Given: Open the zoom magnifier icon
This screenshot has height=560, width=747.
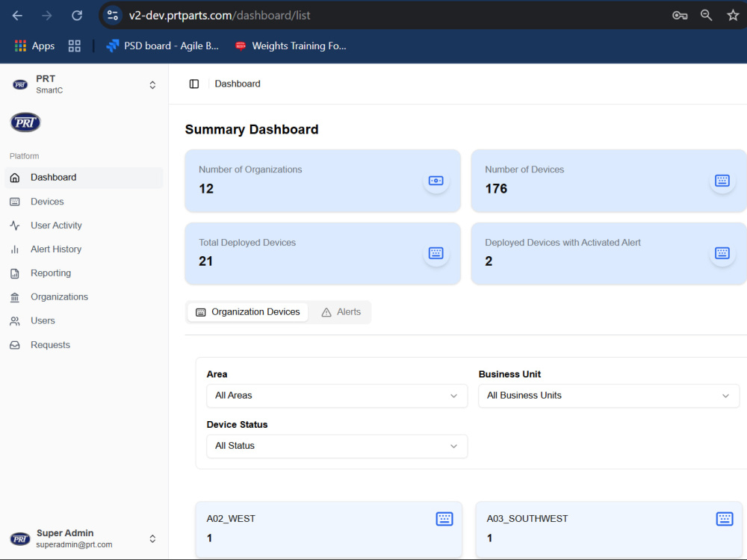Looking at the screenshot, I should point(706,15).
